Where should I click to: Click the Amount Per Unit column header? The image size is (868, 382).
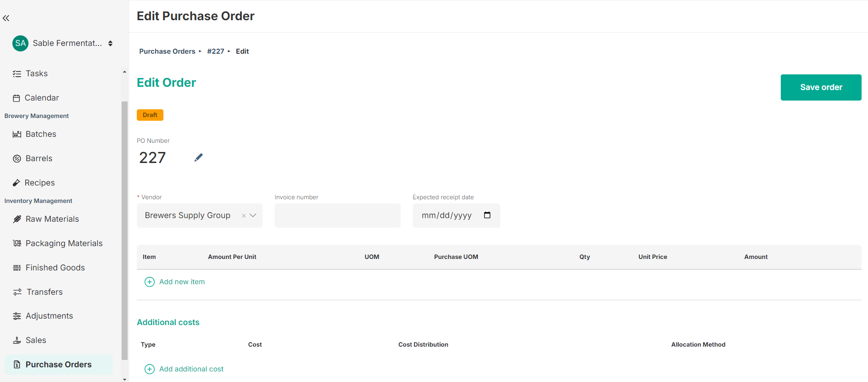pos(232,257)
